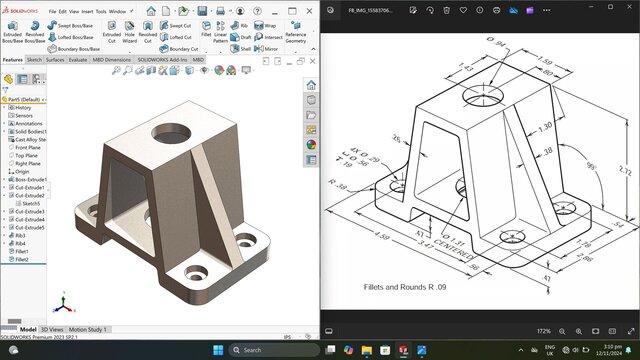
Task: Toggle Hide/Show Items eye icon
Action: coord(204,71)
